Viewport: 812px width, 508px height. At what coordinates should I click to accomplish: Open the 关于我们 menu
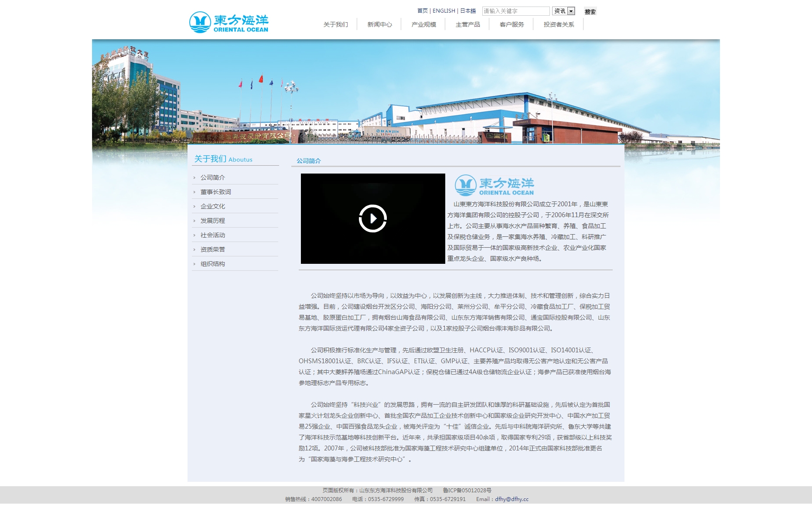(335, 24)
